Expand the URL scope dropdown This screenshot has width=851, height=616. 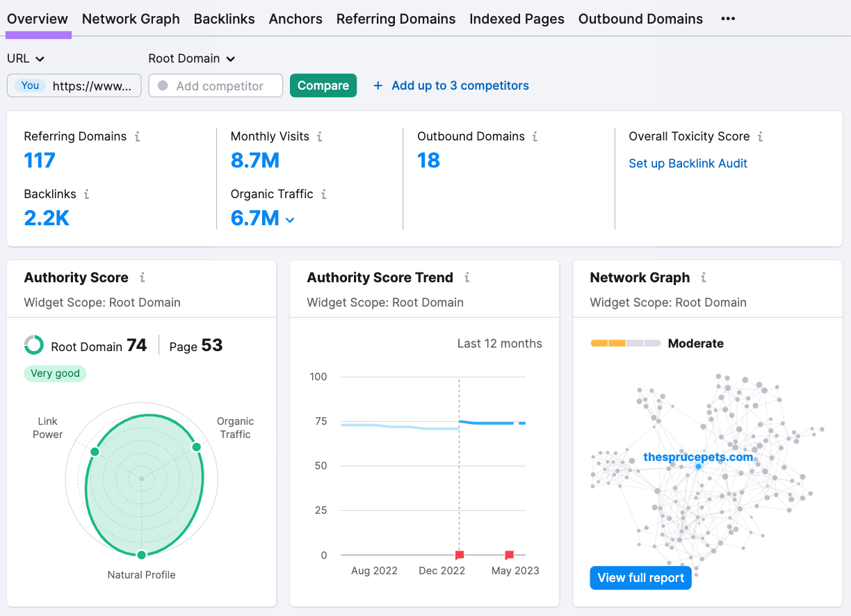pos(26,59)
